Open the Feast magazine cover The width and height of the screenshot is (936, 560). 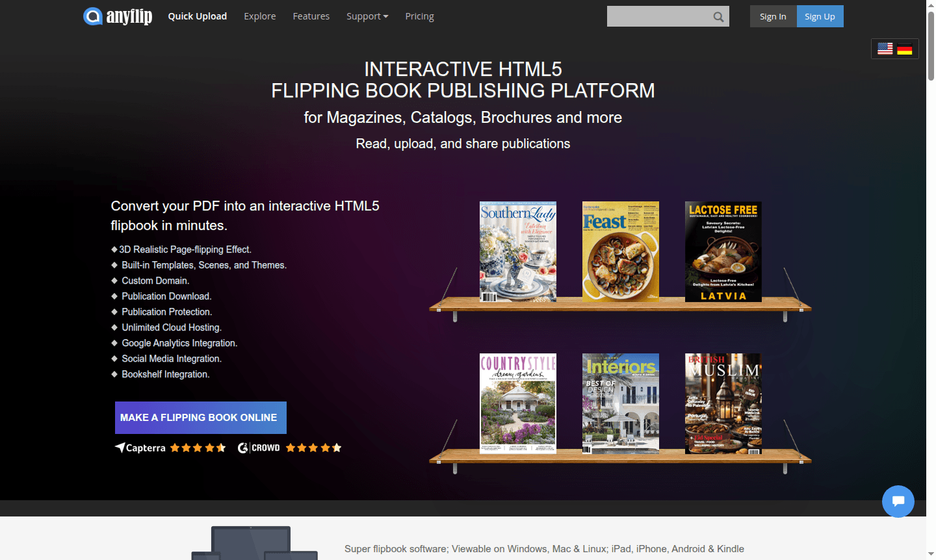620,251
